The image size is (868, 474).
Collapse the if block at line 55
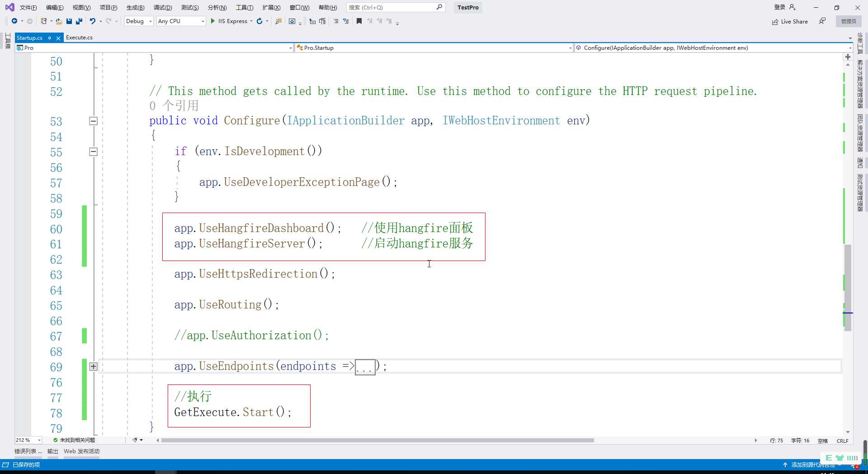93,152
